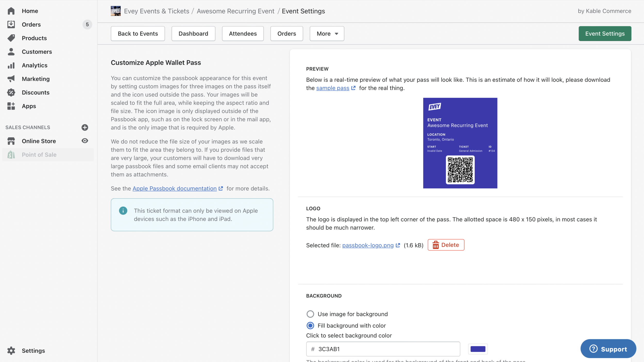Image resolution: width=644 pixels, height=362 pixels.
Task: Switch to the Attendees tab
Action: point(243,33)
